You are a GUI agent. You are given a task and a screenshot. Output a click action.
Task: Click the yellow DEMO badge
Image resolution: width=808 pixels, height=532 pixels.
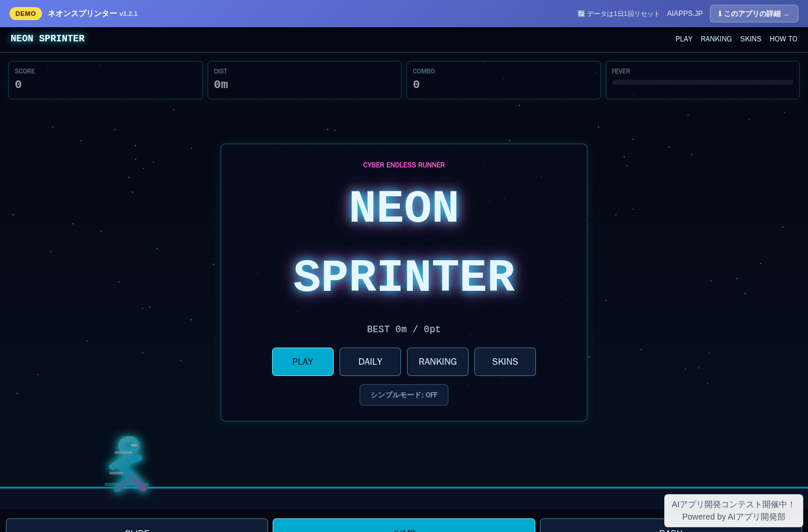(25, 14)
